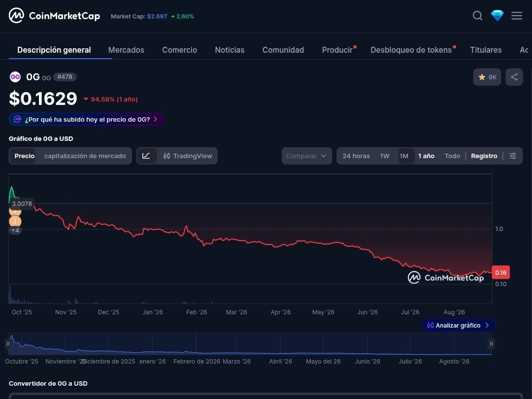Click the current price 0.16 label

pos(500,272)
